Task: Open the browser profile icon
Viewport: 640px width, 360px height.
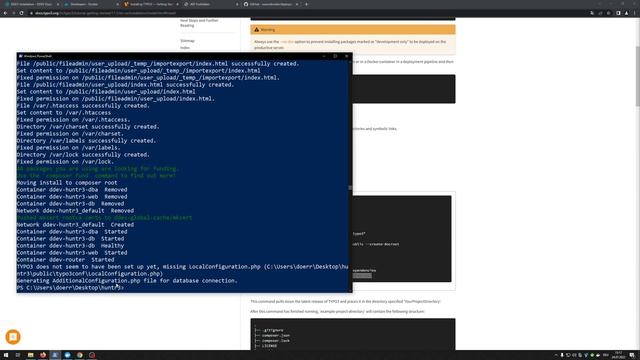Action: (627, 13)
